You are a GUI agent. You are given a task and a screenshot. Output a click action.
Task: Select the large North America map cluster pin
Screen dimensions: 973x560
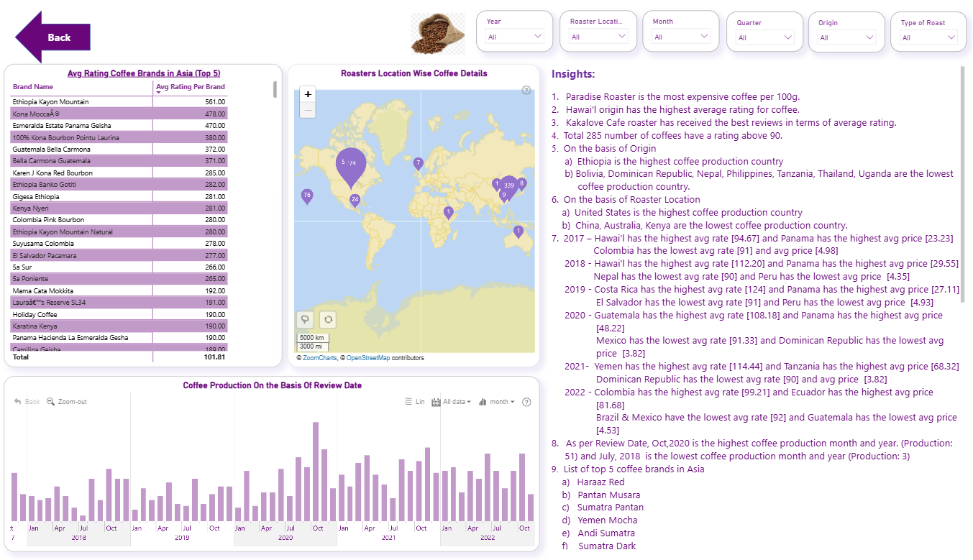(x=350, y=166)
